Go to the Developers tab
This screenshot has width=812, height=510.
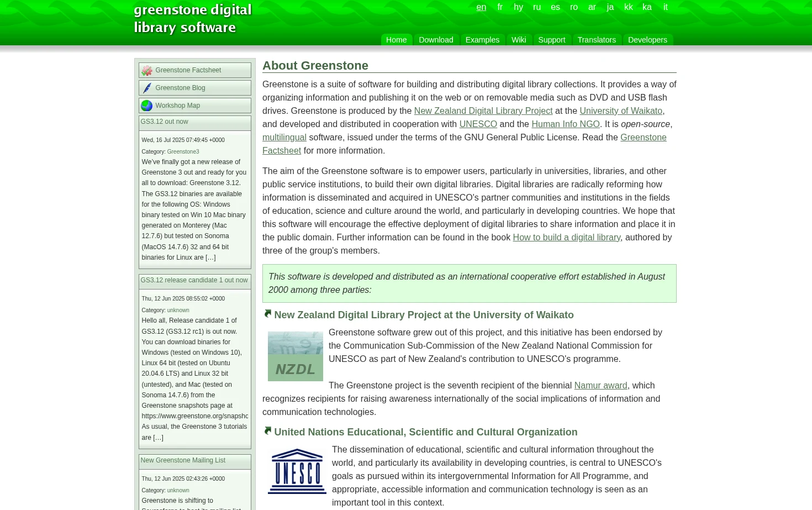click(647, 40)
